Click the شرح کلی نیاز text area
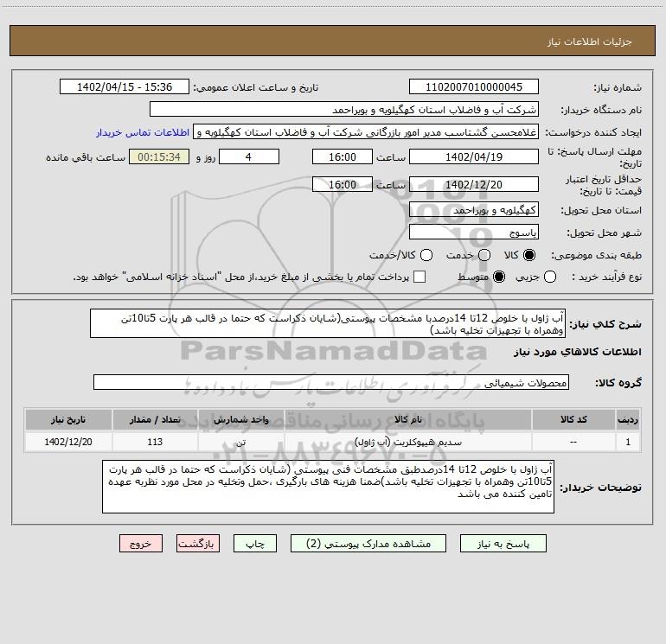The width and height of the screenshot is (666, 644). (x=328, y=323)
